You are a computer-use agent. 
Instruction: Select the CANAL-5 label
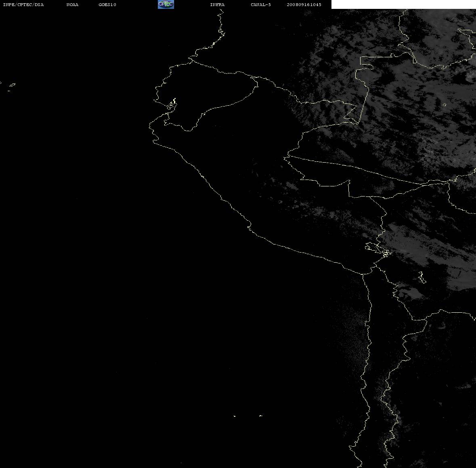[260, 4]
